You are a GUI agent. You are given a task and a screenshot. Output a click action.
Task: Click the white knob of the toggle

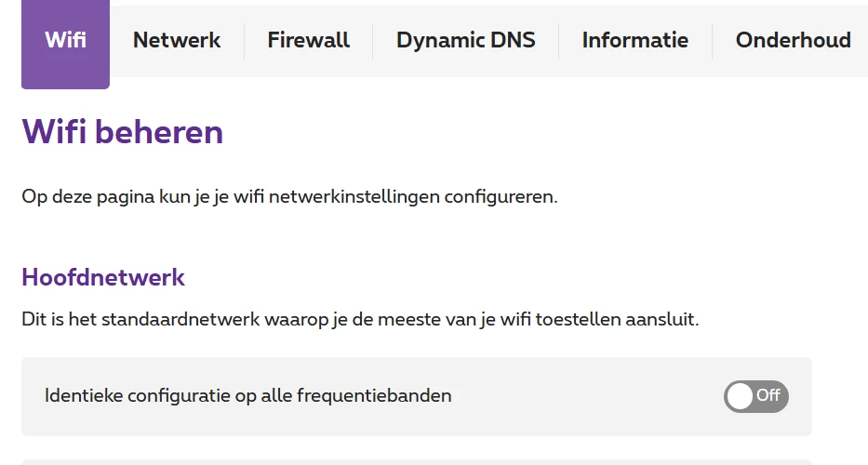(x=741, y=396)
